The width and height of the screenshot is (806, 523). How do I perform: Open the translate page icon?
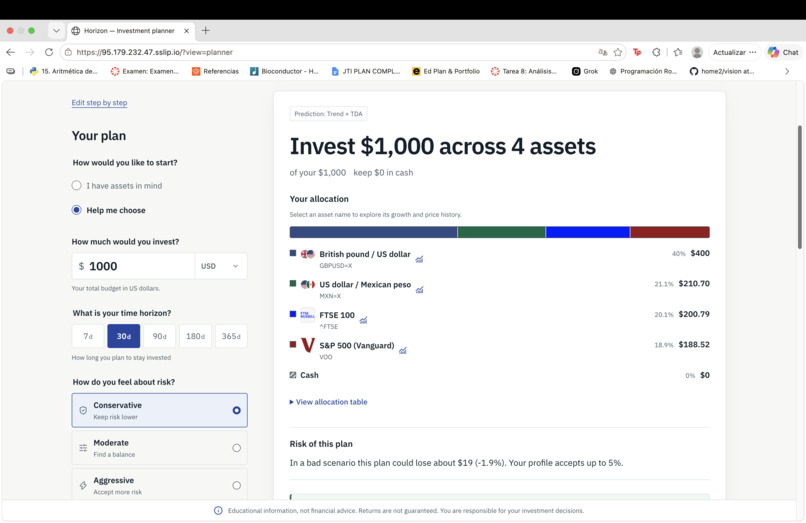[602, 52]
